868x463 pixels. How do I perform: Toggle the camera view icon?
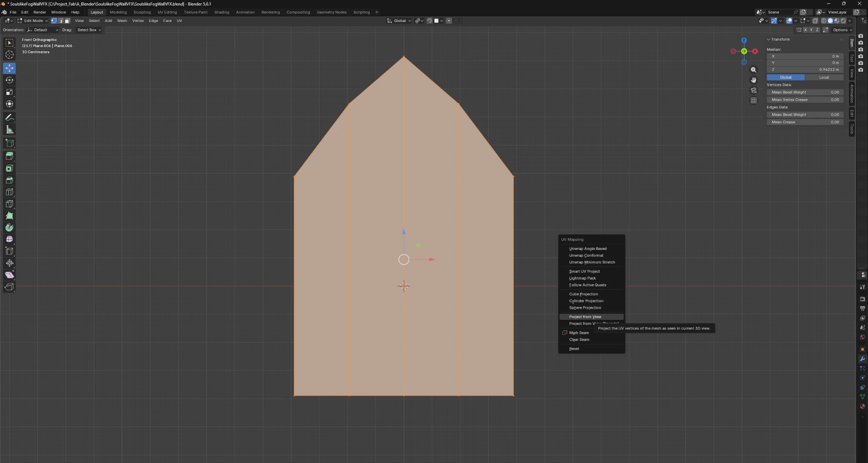[x=754, y=90]
